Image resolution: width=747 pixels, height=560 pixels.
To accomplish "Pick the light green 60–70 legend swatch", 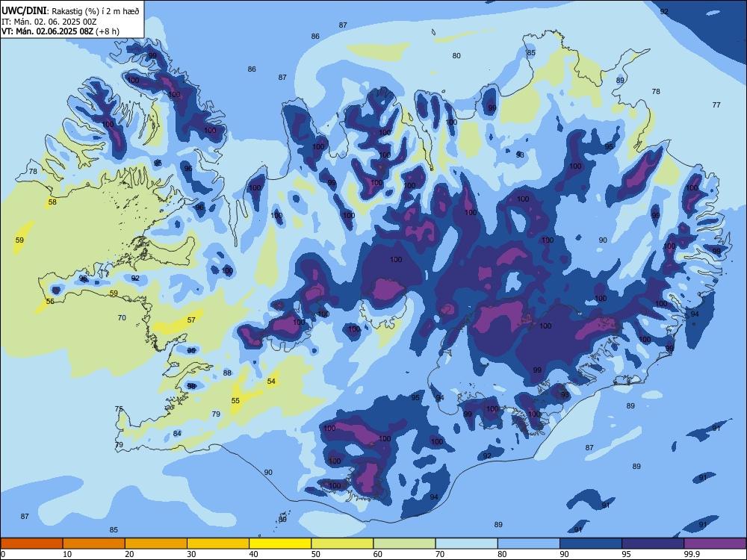I will coord(404,544).
